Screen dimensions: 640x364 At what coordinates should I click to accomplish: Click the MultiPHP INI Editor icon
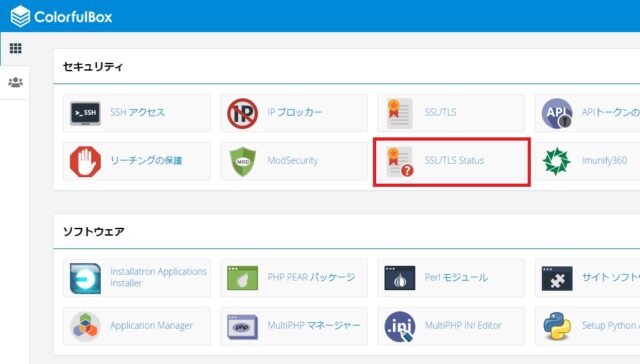(x=400, y=326)
